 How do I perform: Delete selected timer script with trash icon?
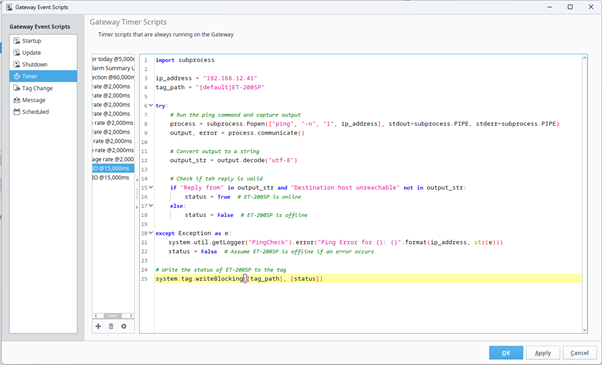111,326
